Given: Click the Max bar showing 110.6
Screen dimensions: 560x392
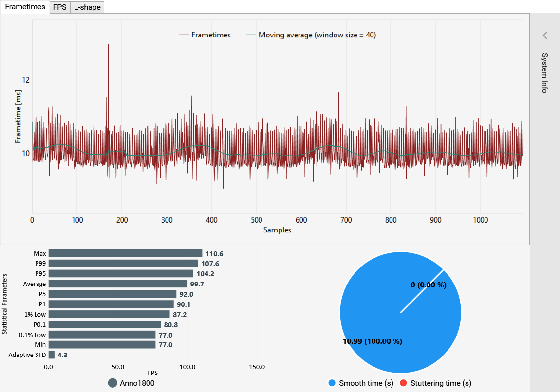Looking at the screenshot, I should tap(125, 253).
